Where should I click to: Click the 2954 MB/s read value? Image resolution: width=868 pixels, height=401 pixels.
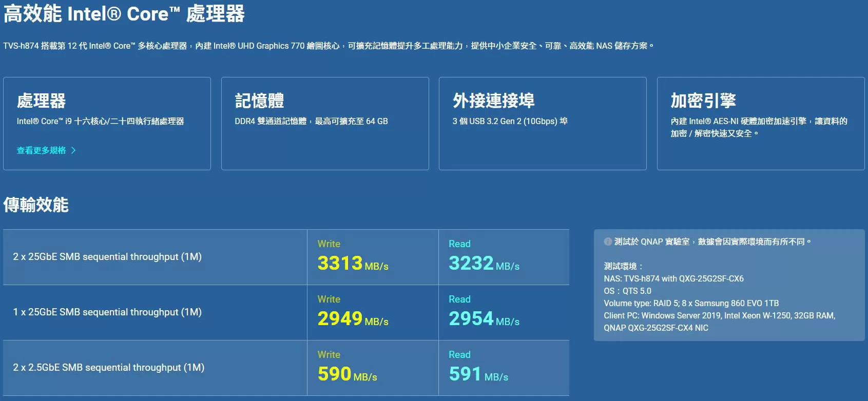coord(484,319)
